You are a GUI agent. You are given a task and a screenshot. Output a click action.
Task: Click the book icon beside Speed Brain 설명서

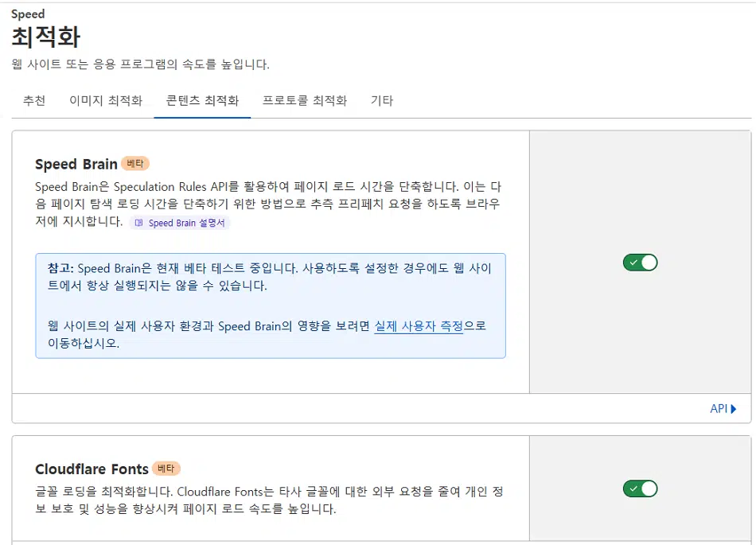tap(138, 223)
